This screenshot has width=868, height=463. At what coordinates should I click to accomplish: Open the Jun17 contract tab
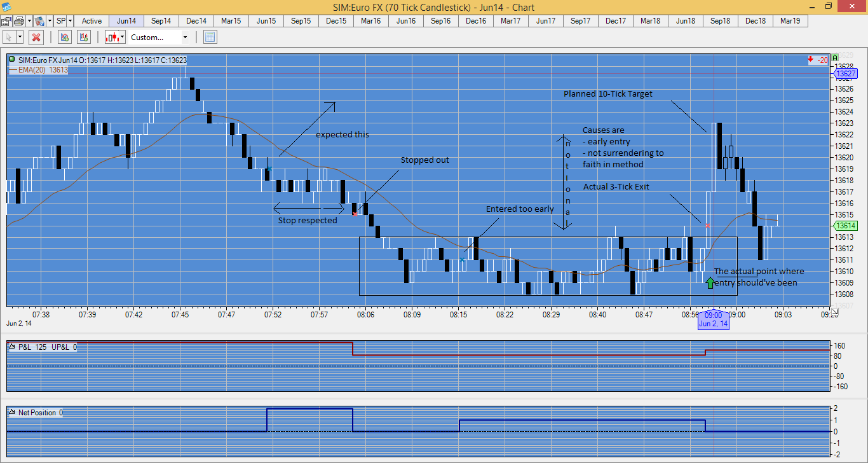pos(546,21)
